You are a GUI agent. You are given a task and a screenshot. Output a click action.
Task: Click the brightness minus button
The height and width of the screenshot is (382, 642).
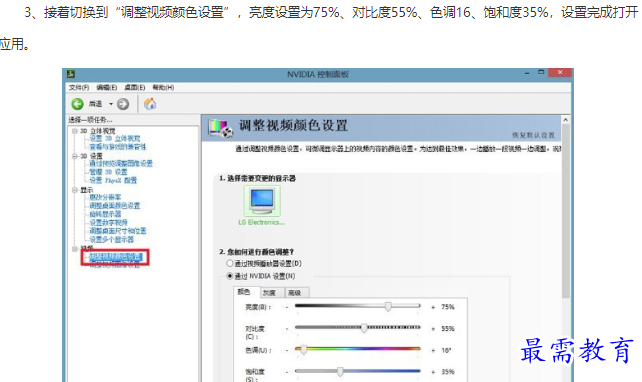(287, 307)
